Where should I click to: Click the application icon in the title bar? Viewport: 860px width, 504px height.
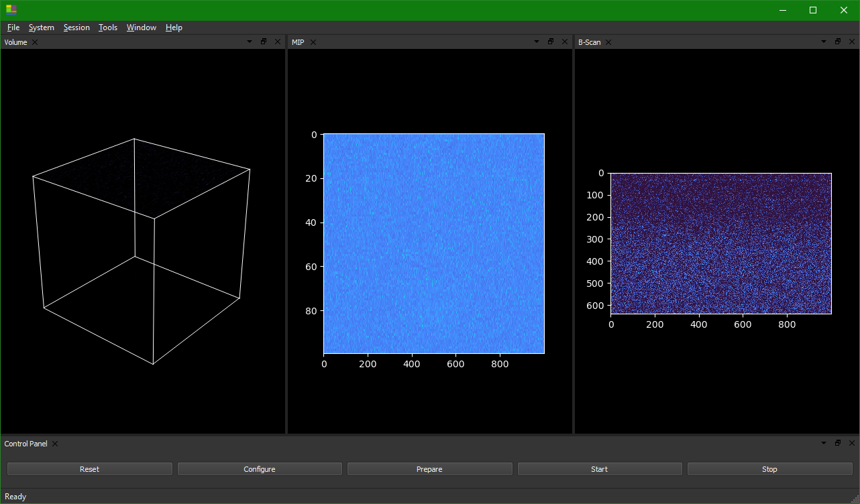[x=11, y=10]
